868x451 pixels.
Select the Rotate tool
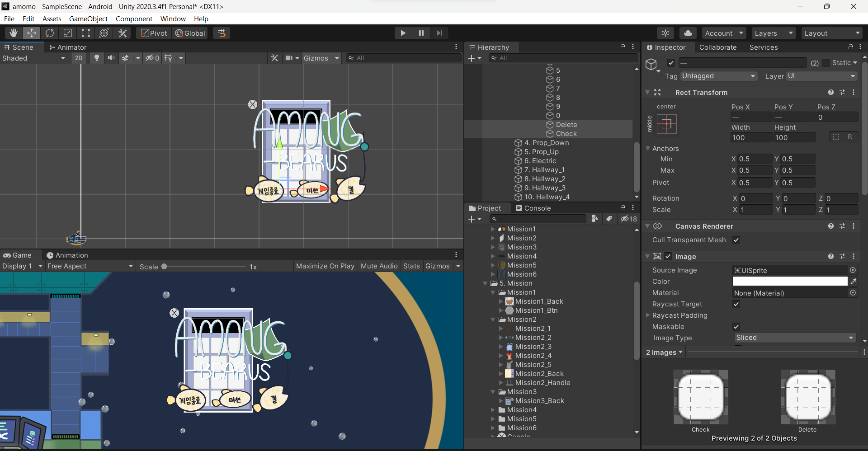tap(50, 33)
